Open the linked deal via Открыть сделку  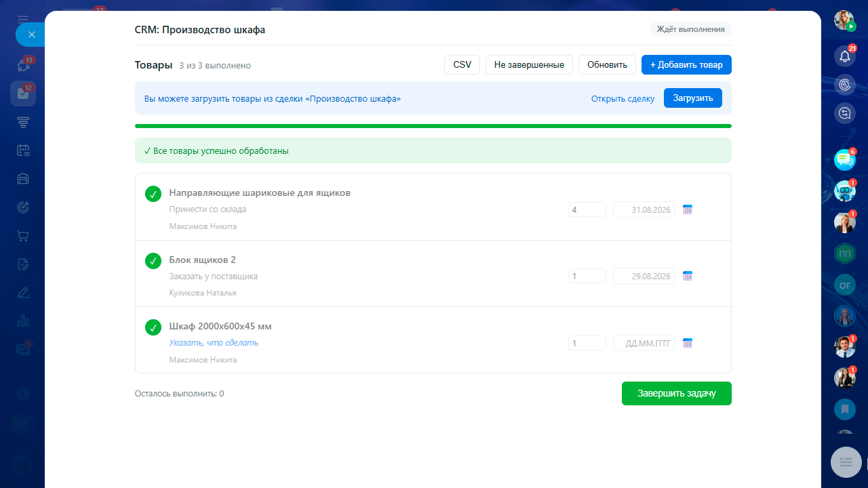click(623, 99)
